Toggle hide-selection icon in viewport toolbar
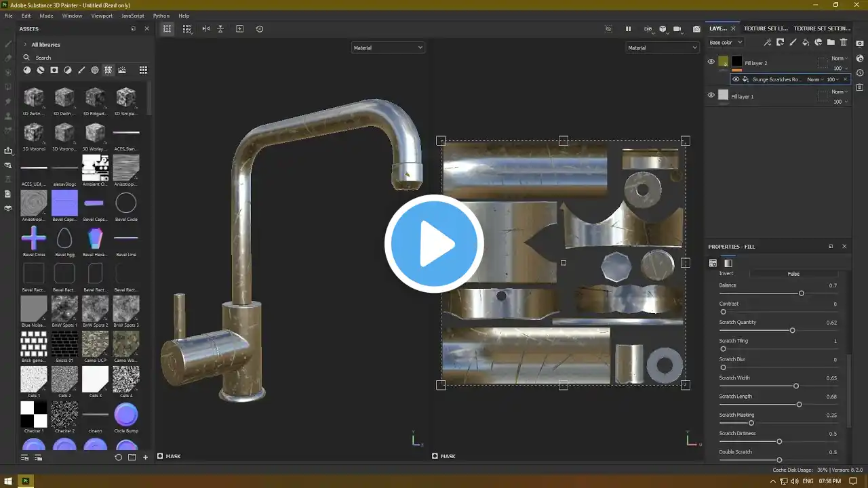Viewport: 868px width, 488px height. pos(608,28)
